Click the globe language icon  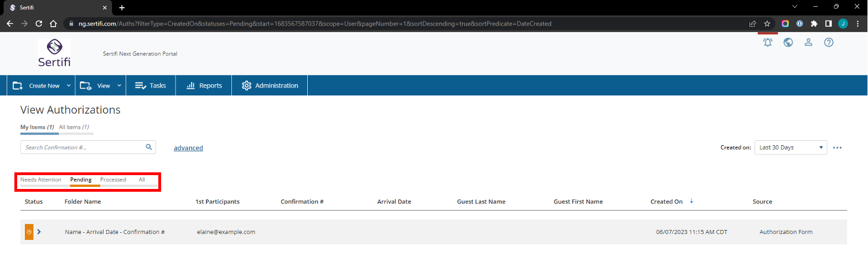788,42
